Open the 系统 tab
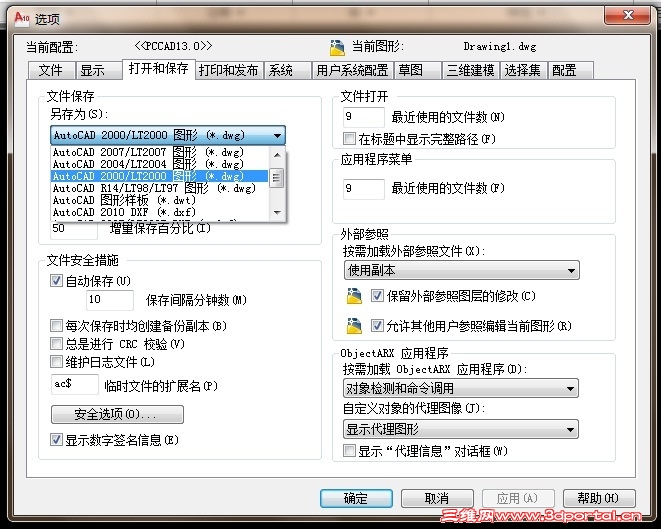Viewport: 661px width, 529px height. [x=287, y=70]
